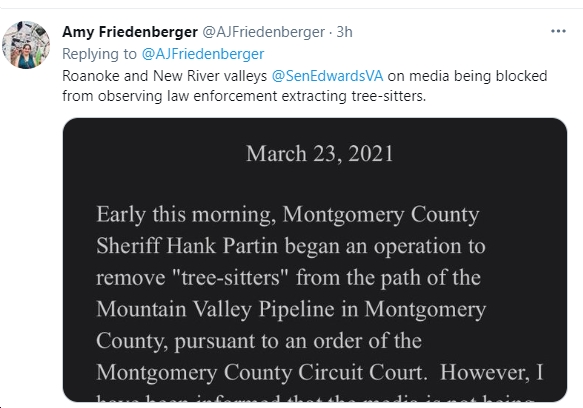This screenshot has width=583, height=408.
Task: Click 'Mountain Valley Pipeline' line in image
Action: (x=291, y=309)
